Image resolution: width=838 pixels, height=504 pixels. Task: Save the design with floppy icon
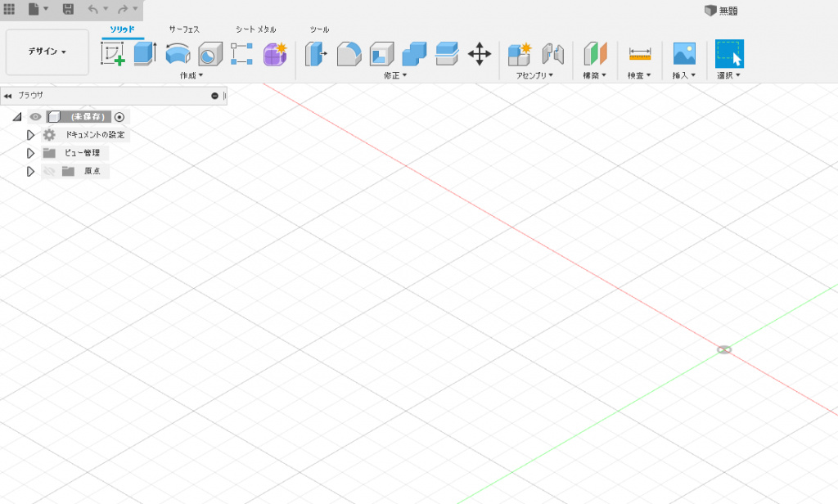tap(68, 9)
